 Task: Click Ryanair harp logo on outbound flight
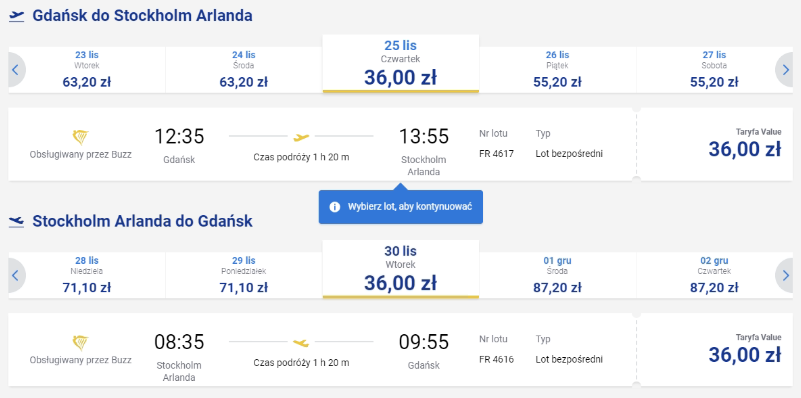point(80,137)
